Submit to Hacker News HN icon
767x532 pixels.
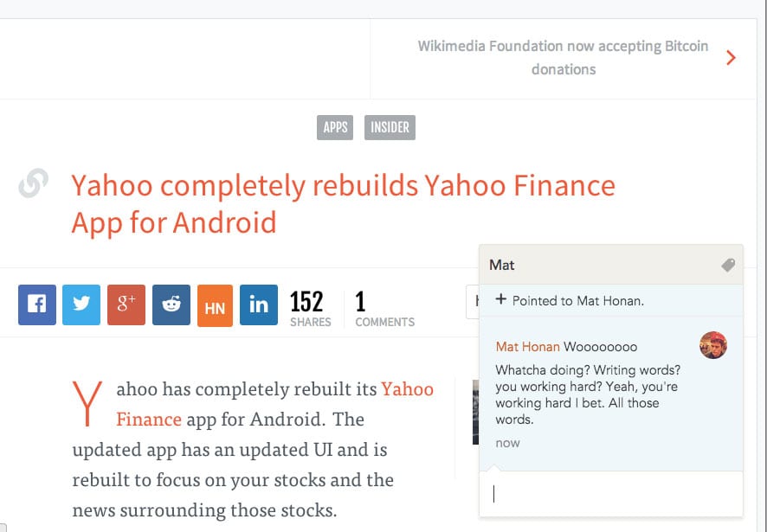tap(215, 305)
